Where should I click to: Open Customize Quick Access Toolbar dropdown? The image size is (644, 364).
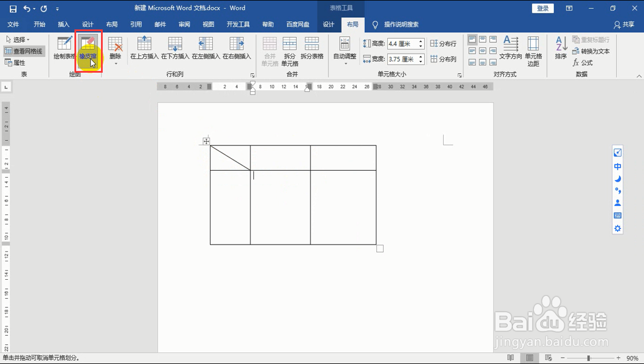point(57,9)
